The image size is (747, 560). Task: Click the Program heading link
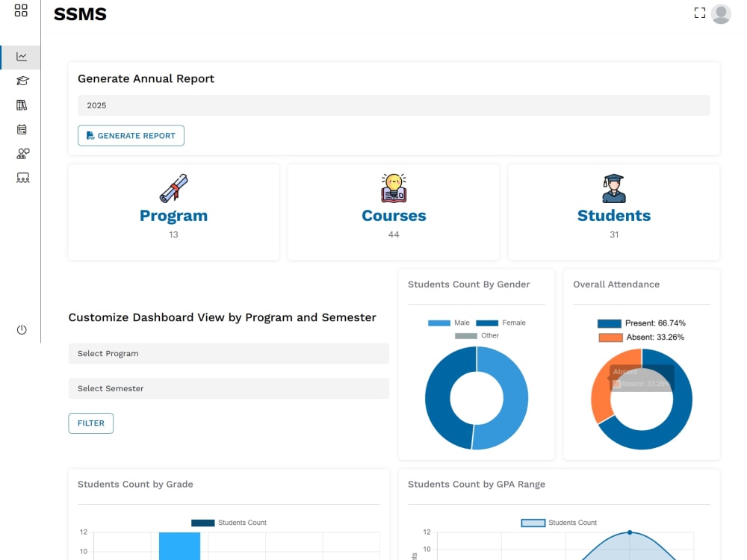pos(173,216)
